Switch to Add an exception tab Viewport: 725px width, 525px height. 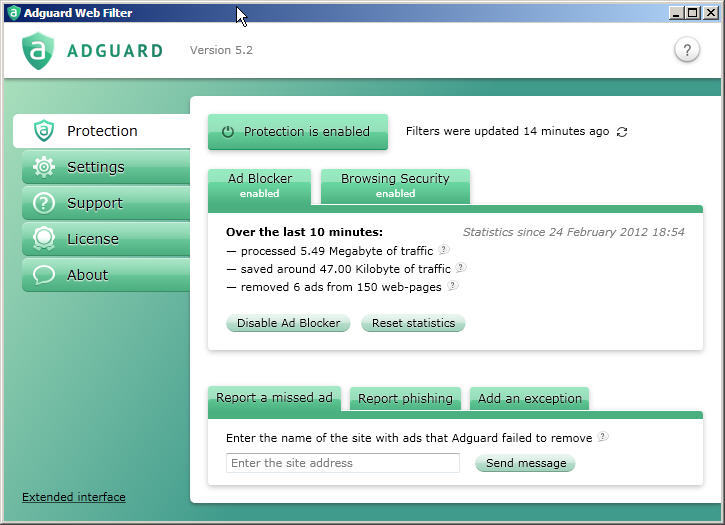(x=529, y=398)
